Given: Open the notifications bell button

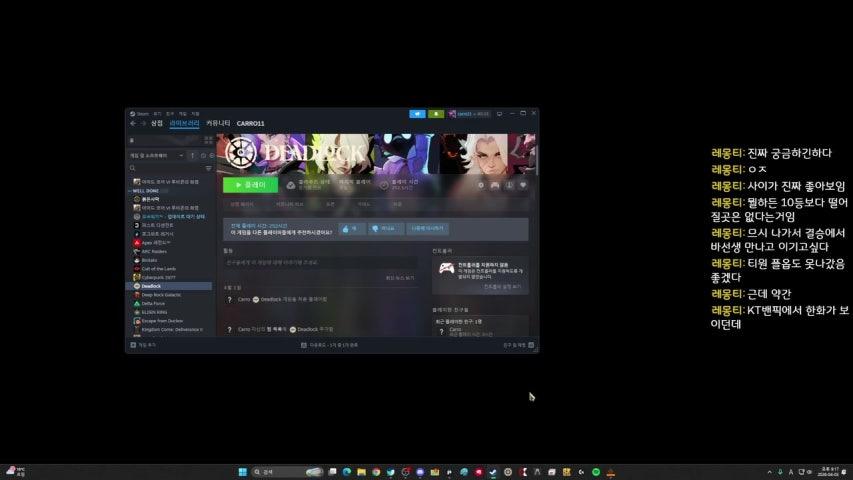Looking at the screenshot, I should (x=436, y=114).
